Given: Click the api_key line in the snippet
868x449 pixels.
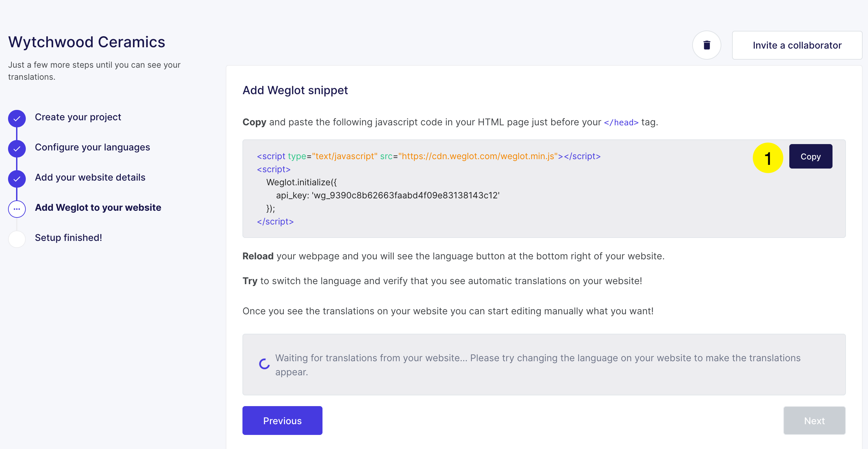Looking at the screenshot, I should (387, 195).
